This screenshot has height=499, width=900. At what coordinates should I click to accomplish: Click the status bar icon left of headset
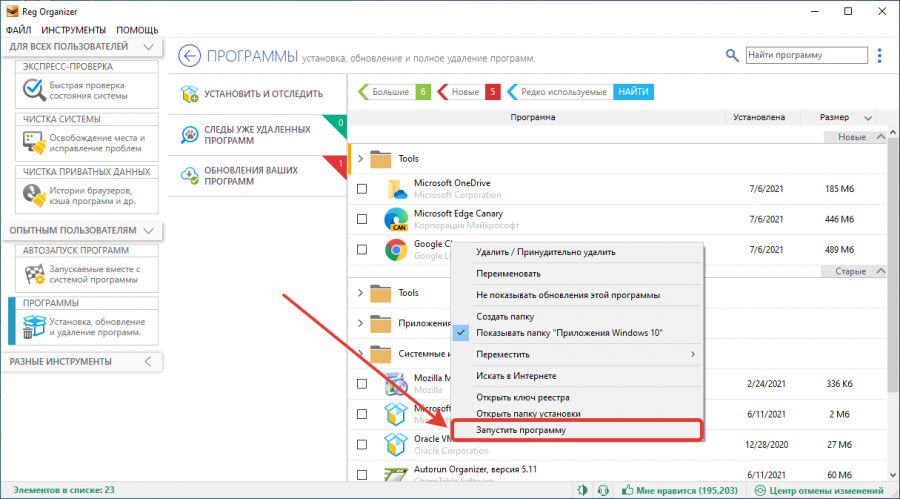(582, 490)
